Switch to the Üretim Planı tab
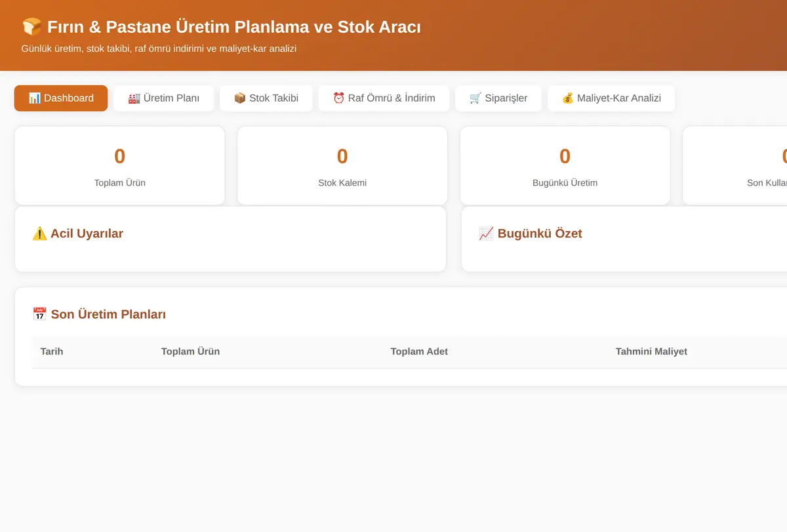 [163, 98]
